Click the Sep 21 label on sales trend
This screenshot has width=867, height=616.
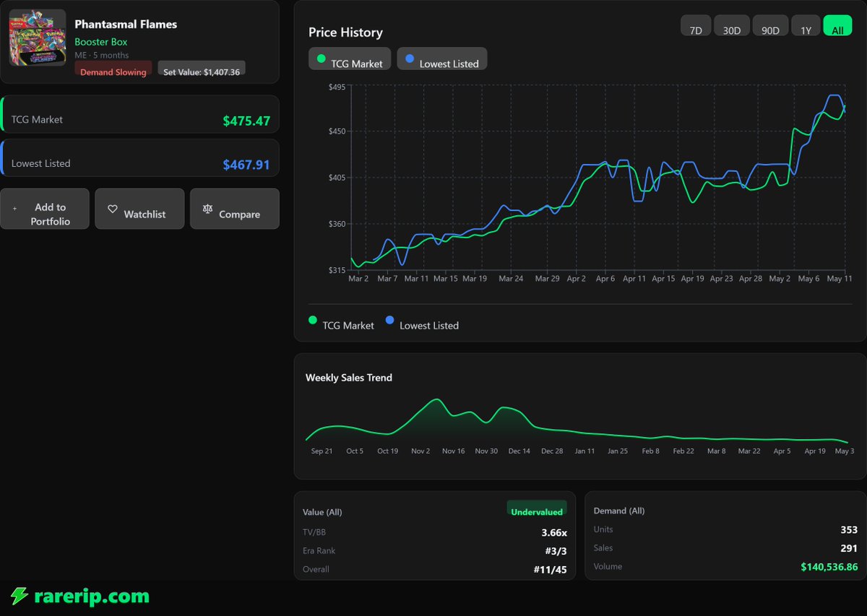[322, 451]
